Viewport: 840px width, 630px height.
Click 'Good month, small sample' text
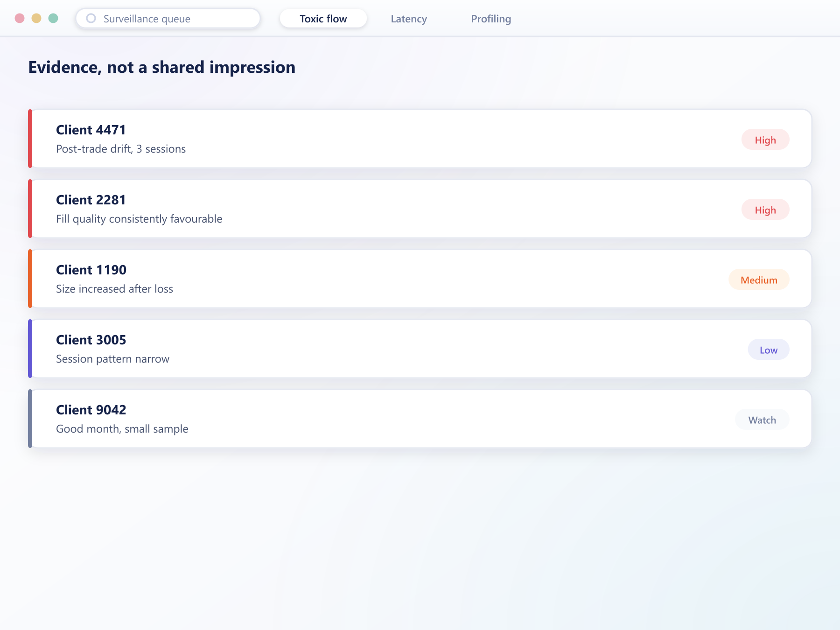[x=122, y=429]
